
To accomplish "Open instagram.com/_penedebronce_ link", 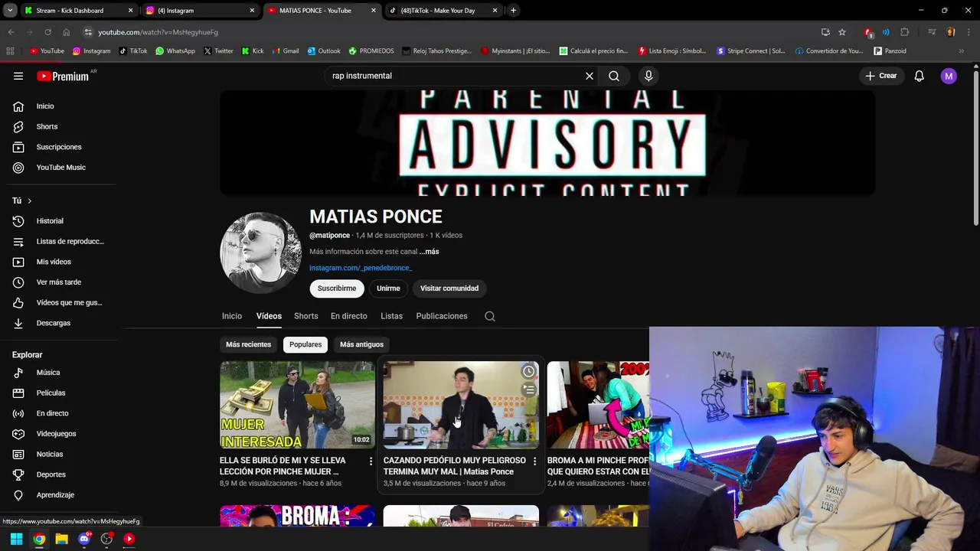I will pyautogui.click(x=361, y=268).
